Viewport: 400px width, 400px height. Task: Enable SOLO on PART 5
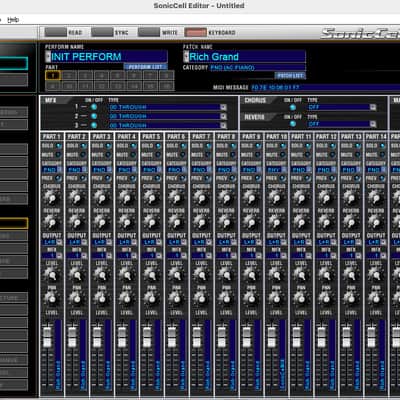point(158,146)
